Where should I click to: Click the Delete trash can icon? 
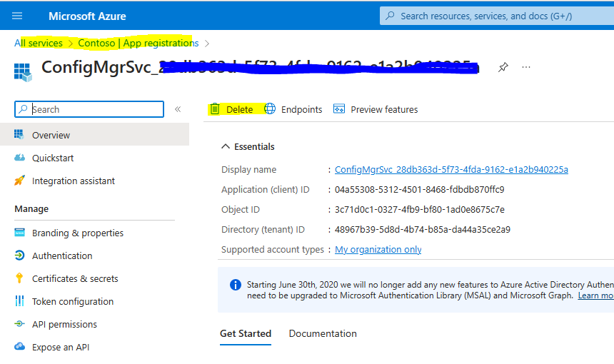215,109
